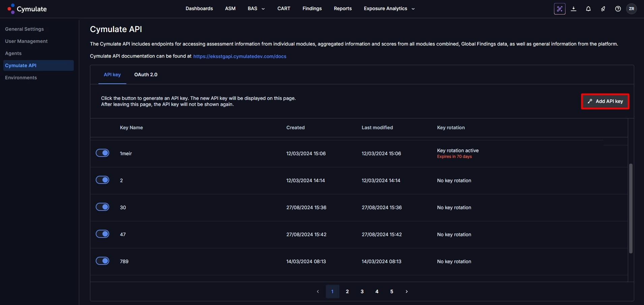The height and width of the screenshot is (305, 644).
Task: Open the Reports page
Action: 343,9
